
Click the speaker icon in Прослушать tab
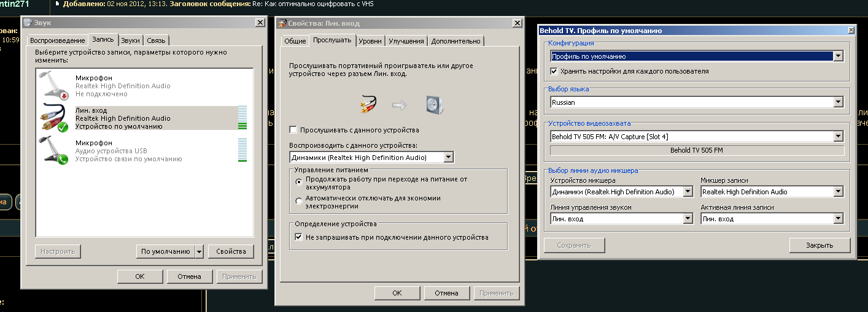[434, 105]
